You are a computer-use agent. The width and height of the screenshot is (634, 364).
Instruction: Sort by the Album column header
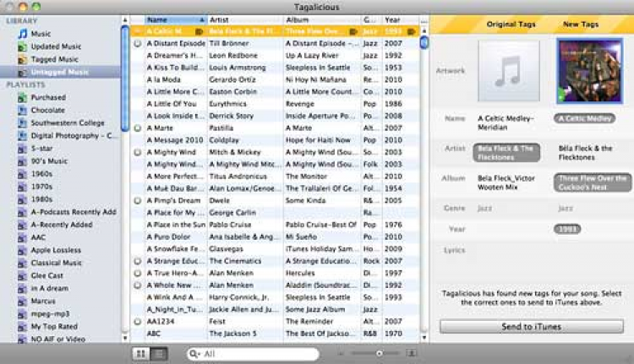pyautogui.click(x=322, y=19)
